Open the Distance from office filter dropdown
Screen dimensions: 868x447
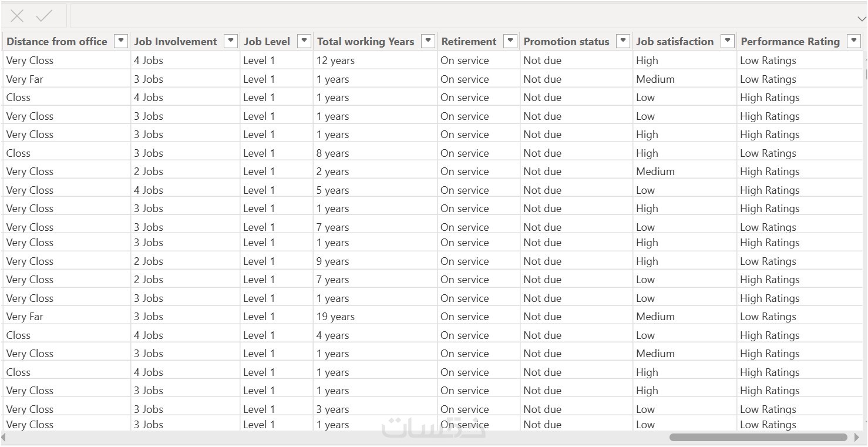121,41
